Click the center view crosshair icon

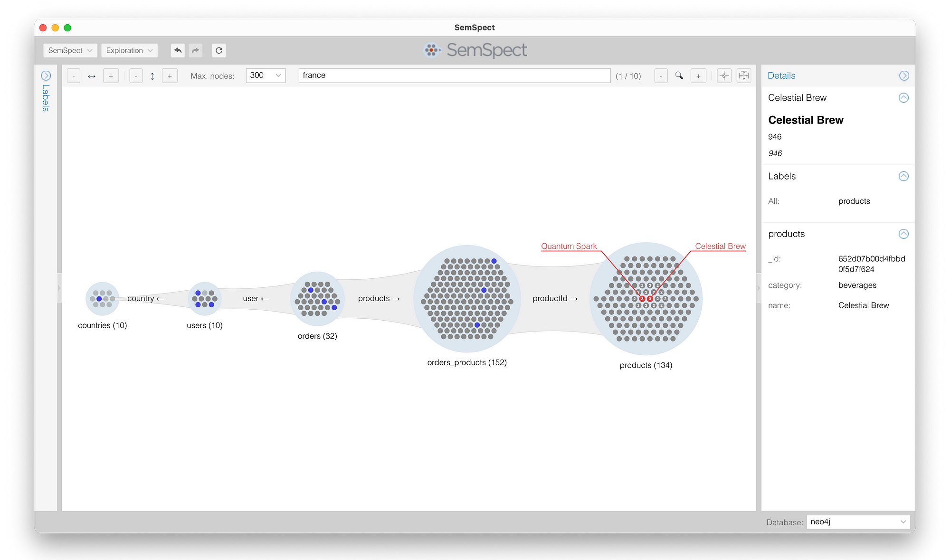(x=724, y=76)
